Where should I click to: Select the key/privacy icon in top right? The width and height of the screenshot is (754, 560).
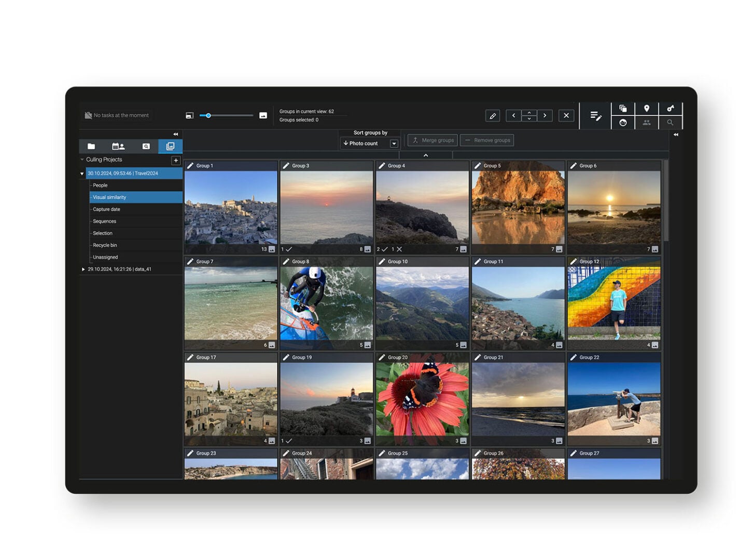(x=670, y=108)
